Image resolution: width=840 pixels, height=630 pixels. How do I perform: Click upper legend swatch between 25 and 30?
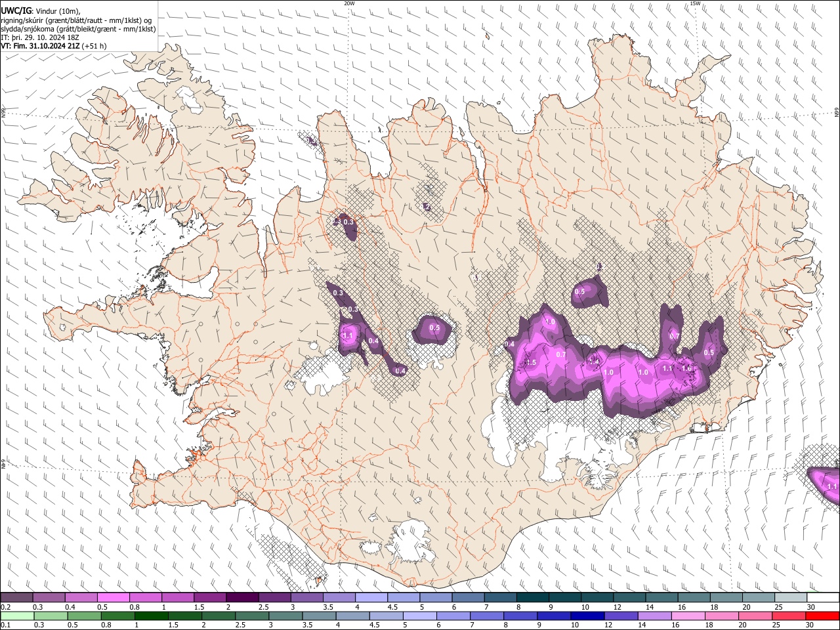791,597
